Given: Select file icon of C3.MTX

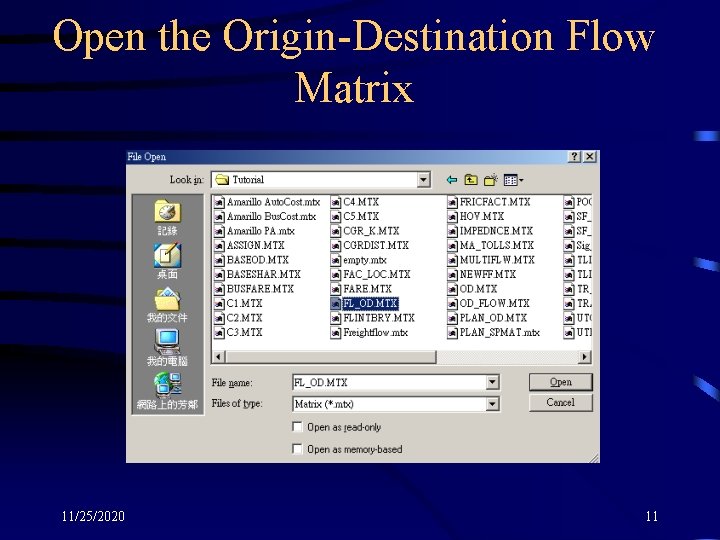Looking at the screenshot, I should [x=219, y=332].
